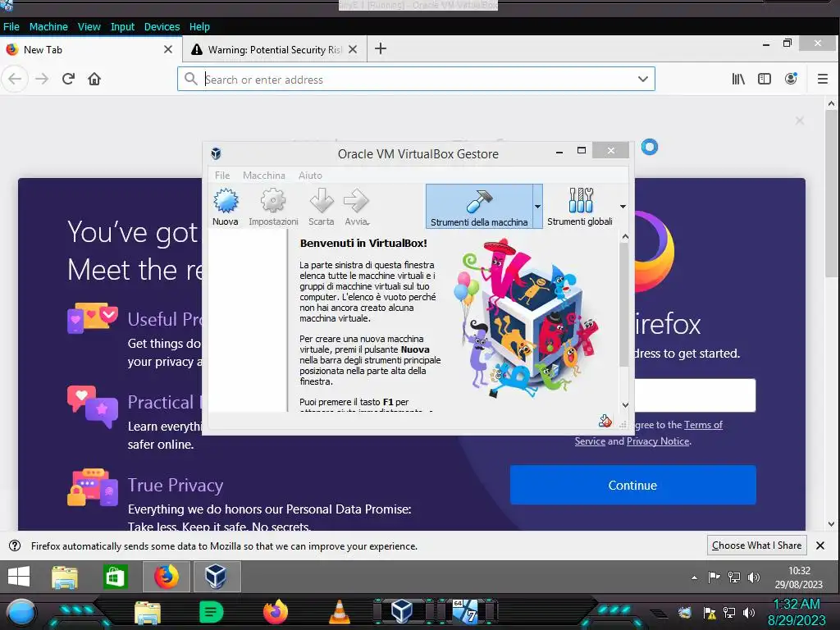Click the Firefox back arrow
This screenshot has height=630, width=840.
[15, 80]
